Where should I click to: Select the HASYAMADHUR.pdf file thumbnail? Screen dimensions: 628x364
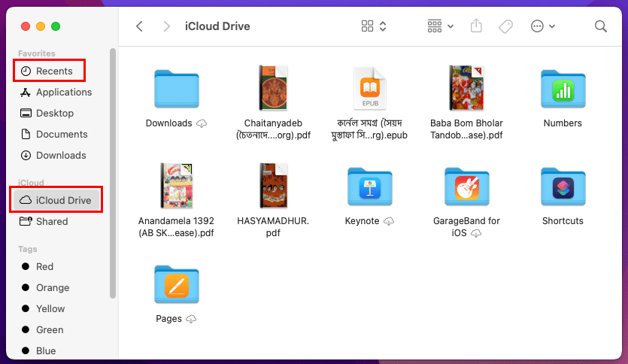pos(272,186)
